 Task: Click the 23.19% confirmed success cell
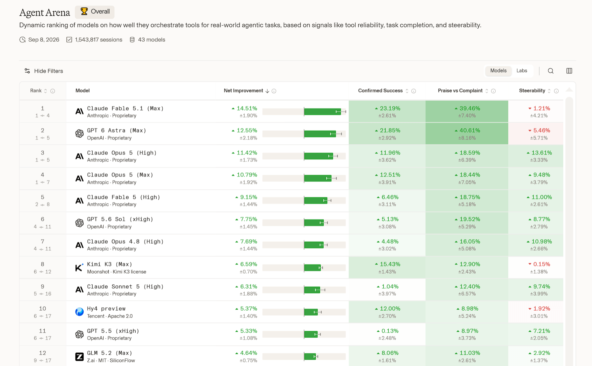[x=387, y=111]
